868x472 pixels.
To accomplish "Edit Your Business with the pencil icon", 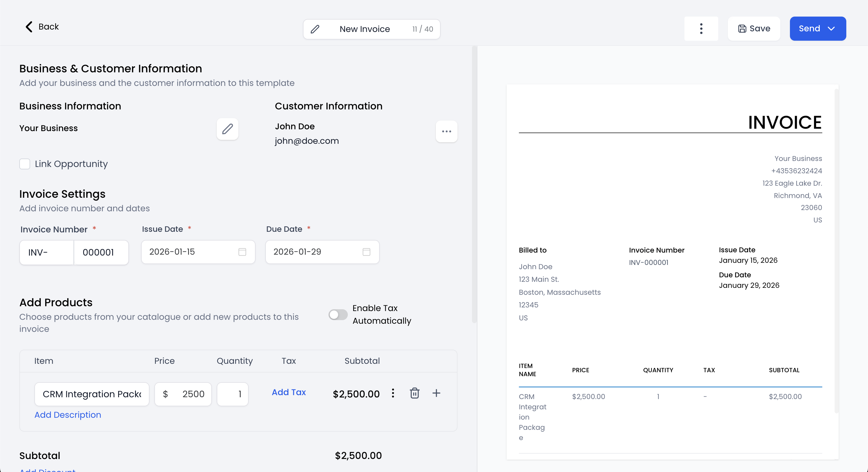I will pos(228,129).
